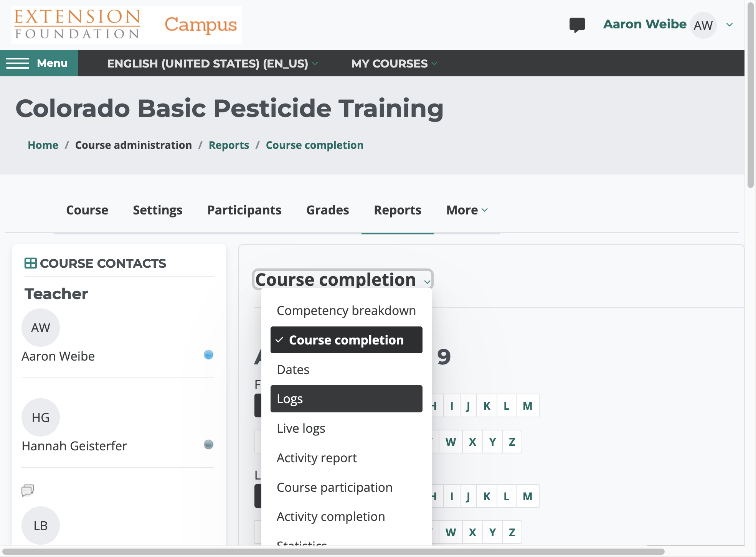Choose Dates in the report dropdown
The height and width of the screenshot is (557, 756).
pyautogui.click(x=347, y=369)
